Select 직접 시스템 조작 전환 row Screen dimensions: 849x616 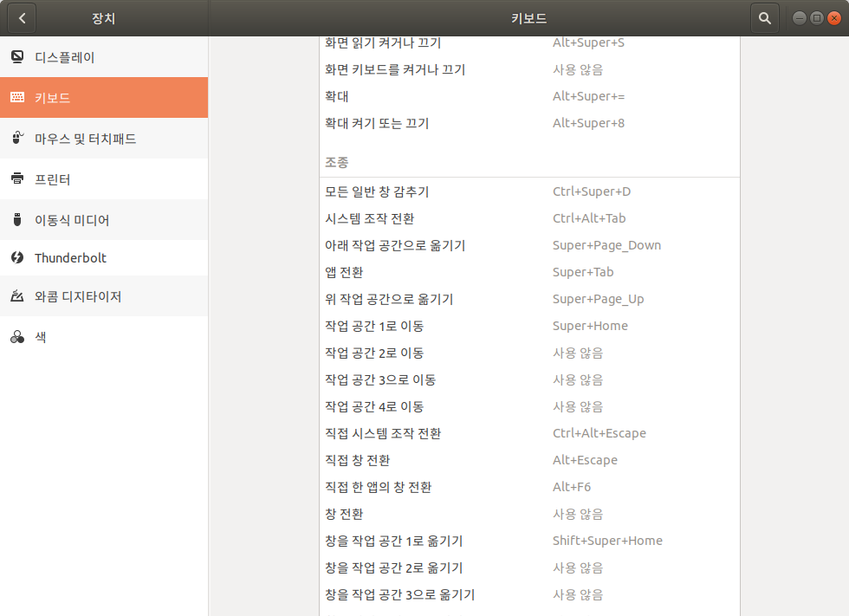(529, 433)
